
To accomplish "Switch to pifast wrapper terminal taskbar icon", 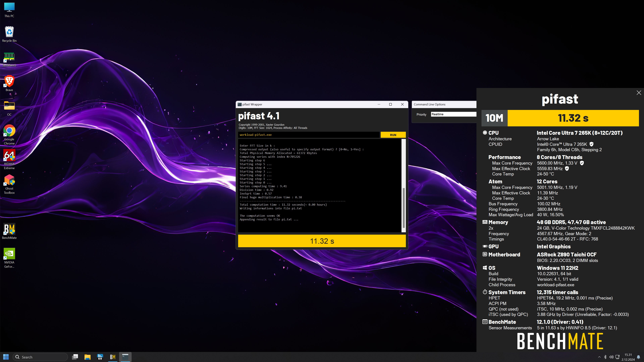I will (x=125, y=357).
